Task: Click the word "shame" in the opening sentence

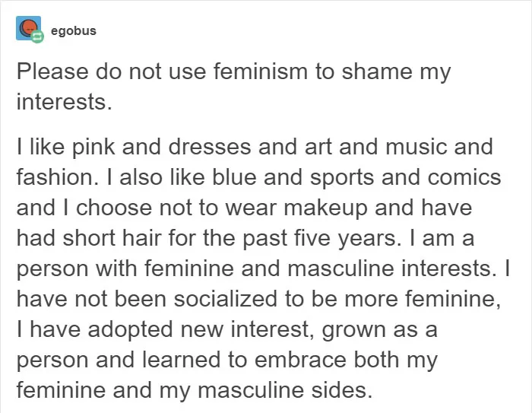Action: (376, 71)
